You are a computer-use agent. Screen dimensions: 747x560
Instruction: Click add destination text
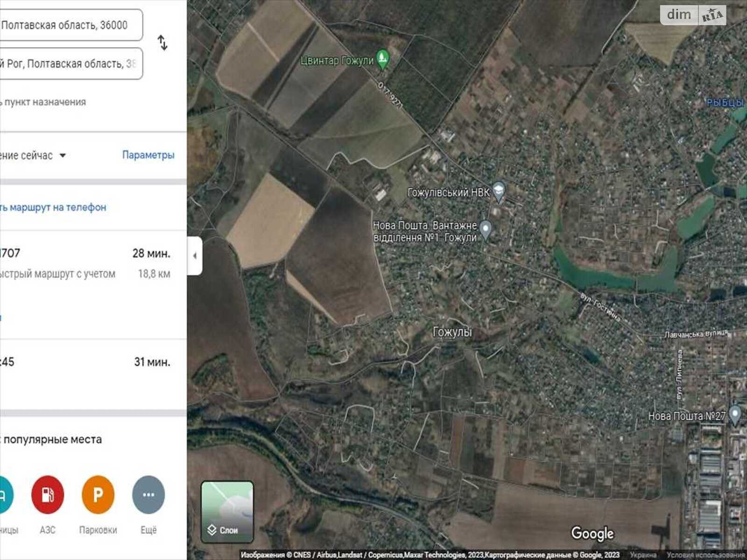click(x=43, y=102)
